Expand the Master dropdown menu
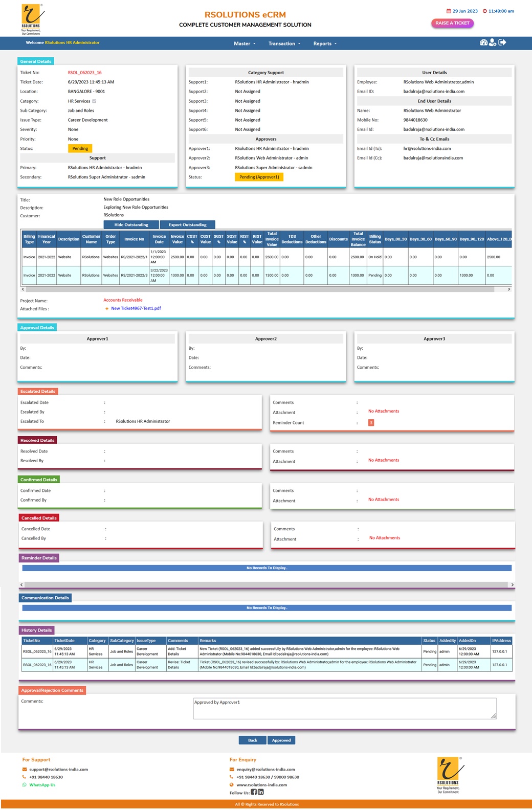 point(244,44)
